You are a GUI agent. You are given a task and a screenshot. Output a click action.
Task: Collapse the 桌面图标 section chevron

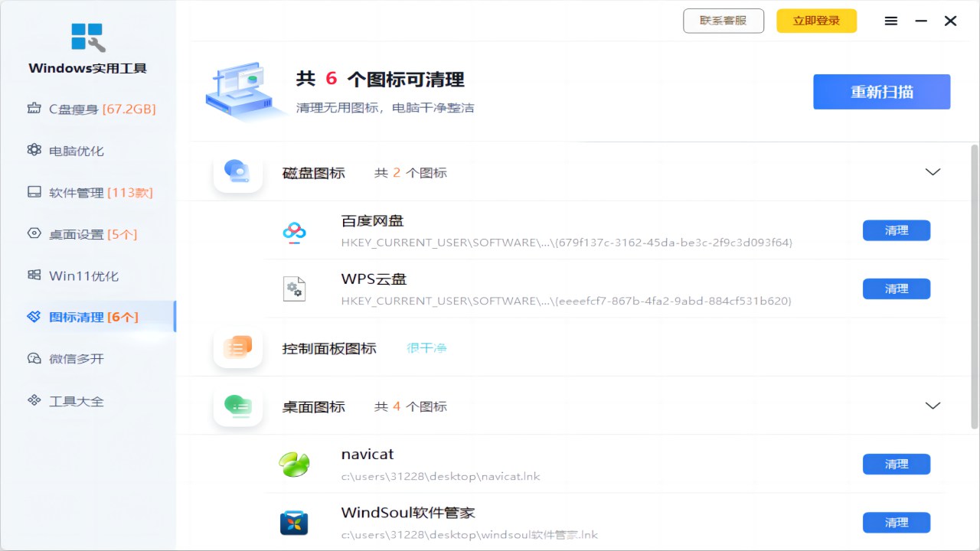click(x=933, y=406)
